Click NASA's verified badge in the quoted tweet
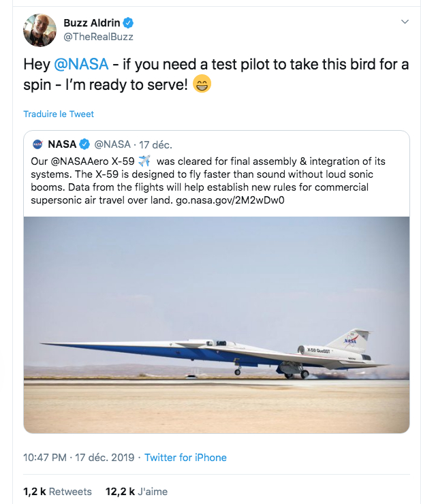This screenshot has width=421, height=504. 85,144
